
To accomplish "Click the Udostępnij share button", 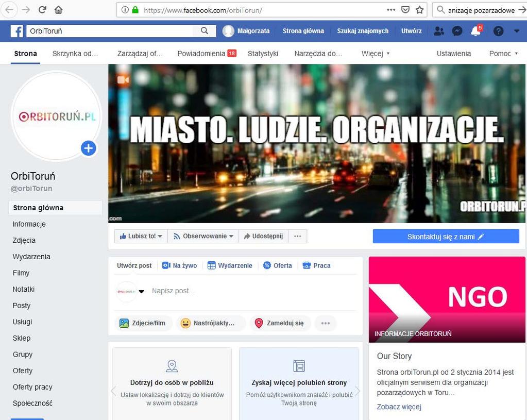I will (264, 236).
